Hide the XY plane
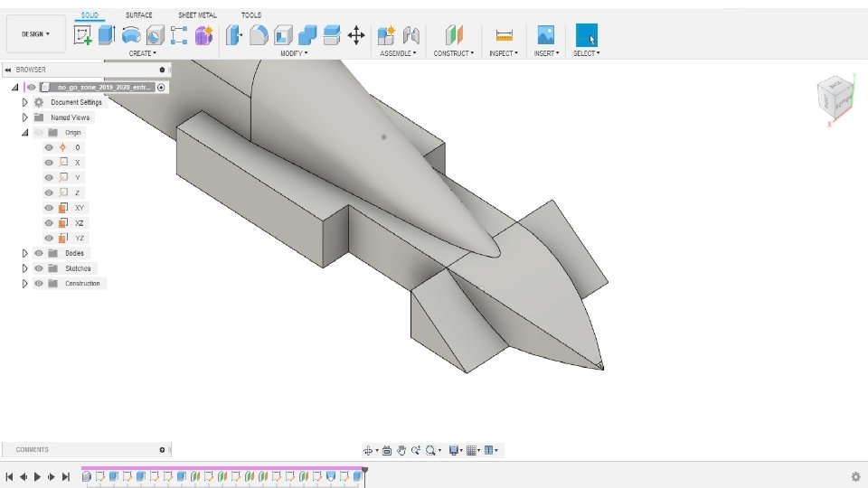This screenshot has width=868, height=488. click(x=49, y=208)
